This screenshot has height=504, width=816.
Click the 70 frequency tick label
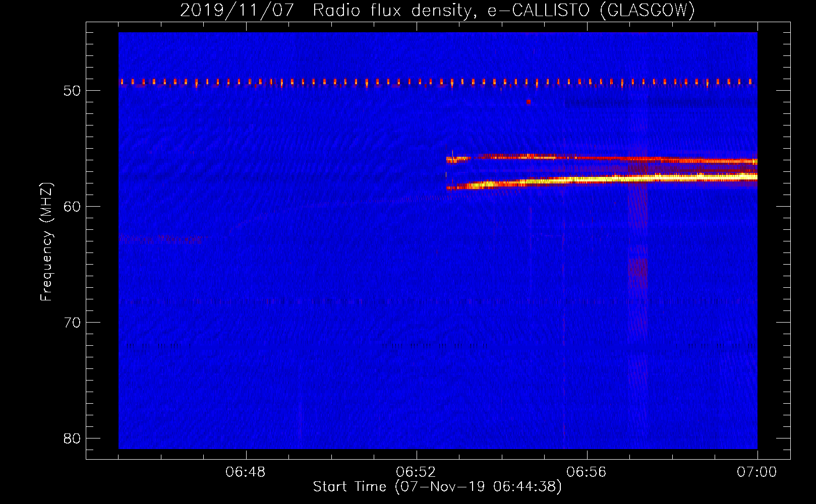pos(72,323)
